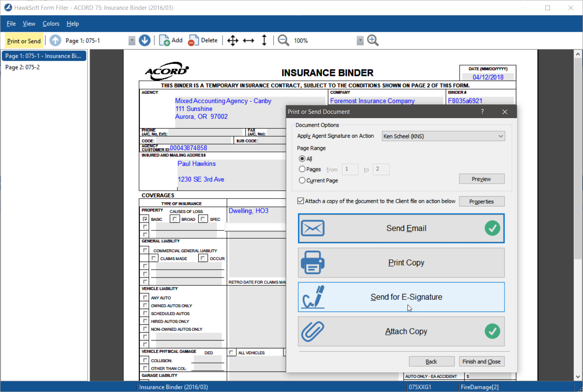Open the zoom percentage dropdown arrow
This screenshot has height=392, width=583.
coord(360,40)
